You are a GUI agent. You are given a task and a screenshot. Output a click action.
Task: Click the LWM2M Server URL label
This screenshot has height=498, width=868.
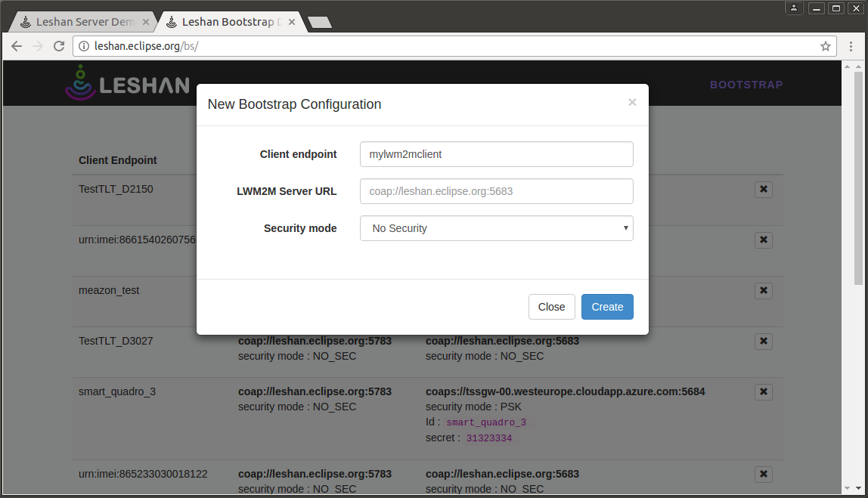pyautogui.click(x=287, y=191)
